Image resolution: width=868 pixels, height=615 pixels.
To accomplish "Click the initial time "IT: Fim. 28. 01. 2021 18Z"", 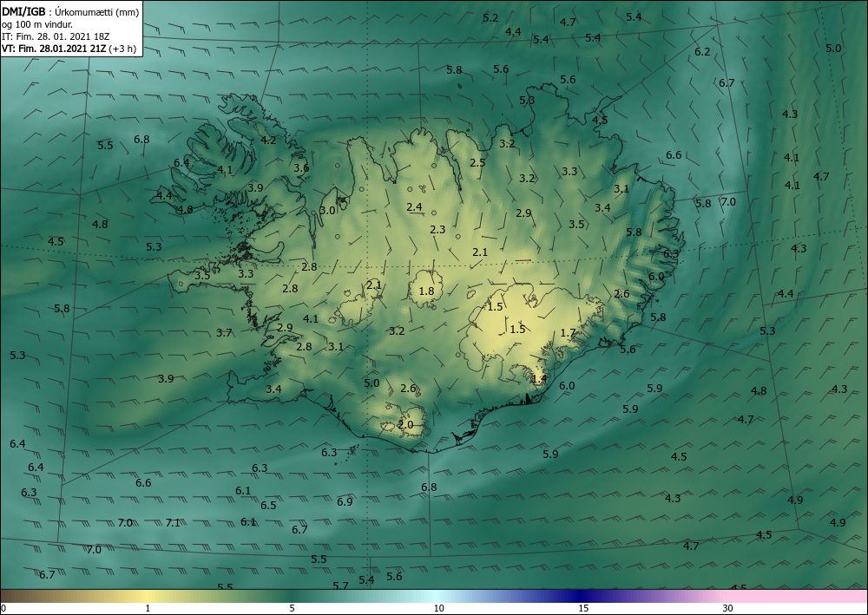I will tap(56, 36).
